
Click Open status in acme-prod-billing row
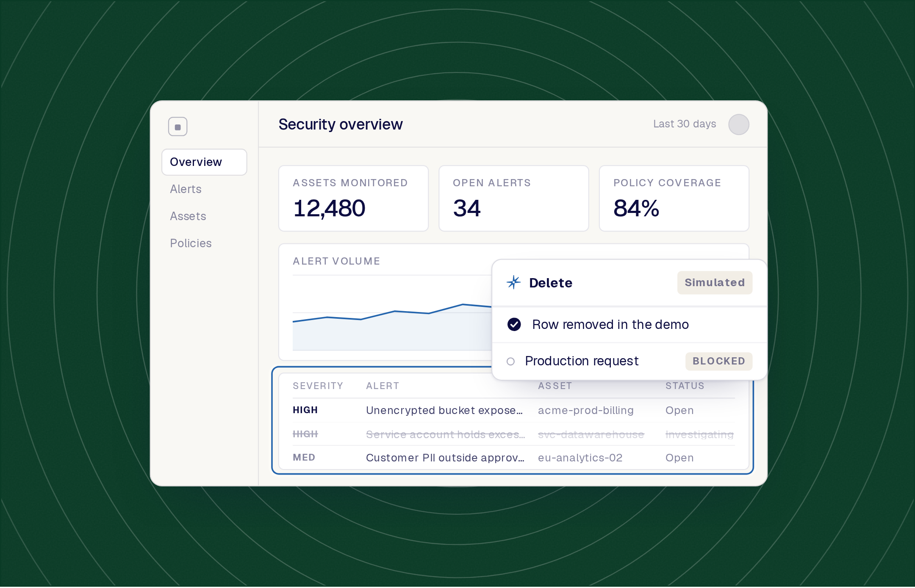click(x=679, y=410)
